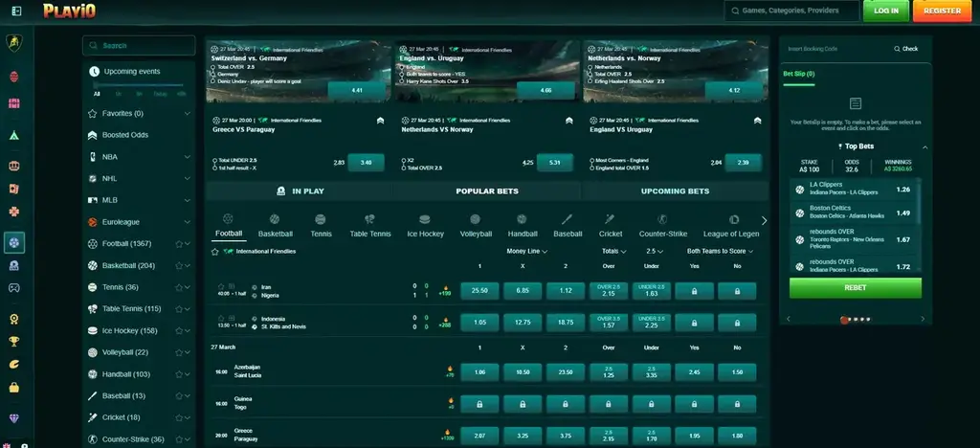The height and width of the screenshot is (448, 980).
Task: Expand the Euroleague chevron
Action: pos(187,222)
